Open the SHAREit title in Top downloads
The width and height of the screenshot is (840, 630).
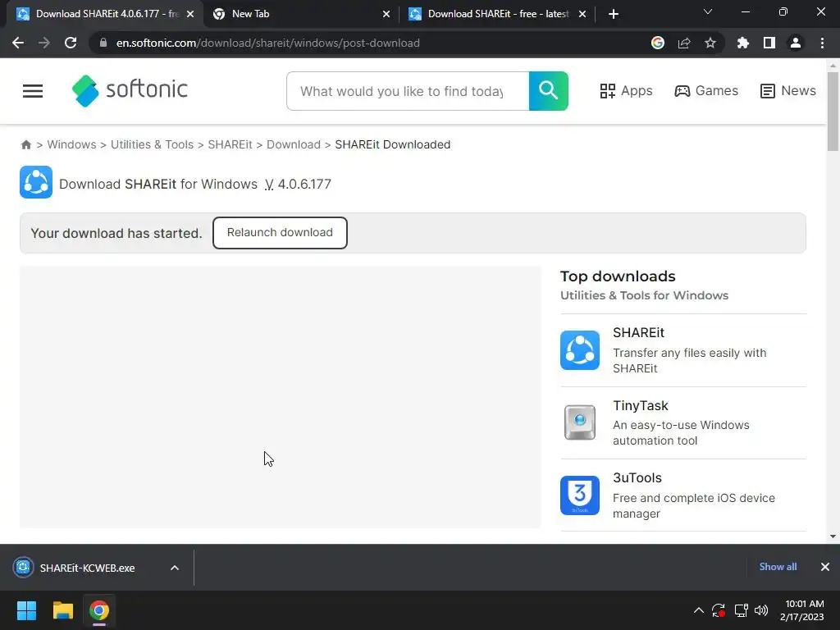(638, 333)
